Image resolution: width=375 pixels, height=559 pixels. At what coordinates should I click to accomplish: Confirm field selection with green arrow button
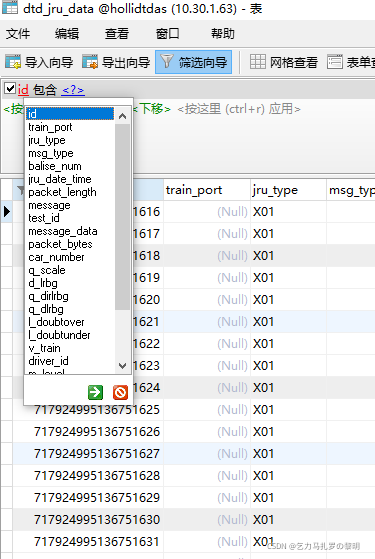click(x=96, y=393)
